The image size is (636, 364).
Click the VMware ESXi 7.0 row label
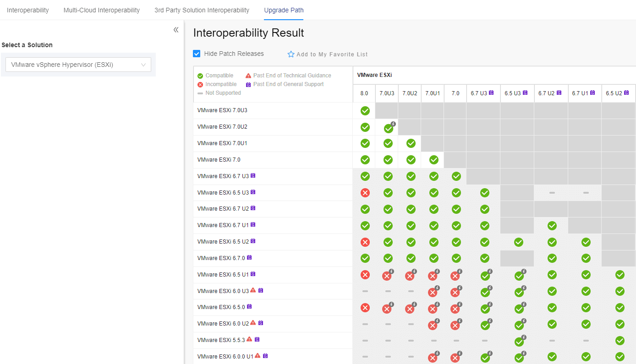219,160
